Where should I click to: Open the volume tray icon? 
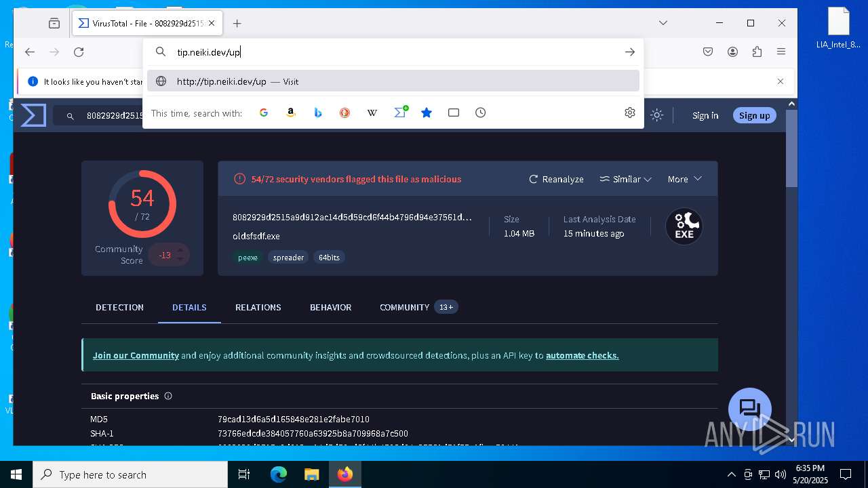point(781,474)
